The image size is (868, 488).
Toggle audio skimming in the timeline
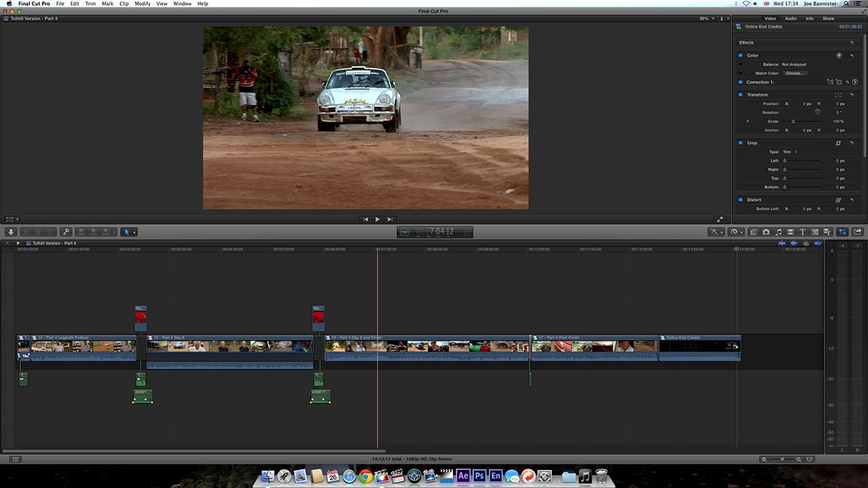[x=793, y=243]
